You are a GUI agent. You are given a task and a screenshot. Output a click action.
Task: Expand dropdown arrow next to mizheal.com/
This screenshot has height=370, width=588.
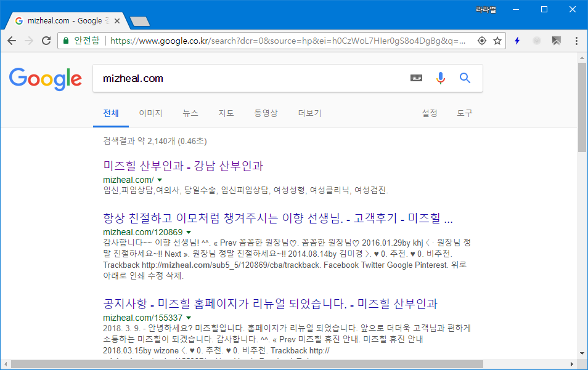(160, 180)
